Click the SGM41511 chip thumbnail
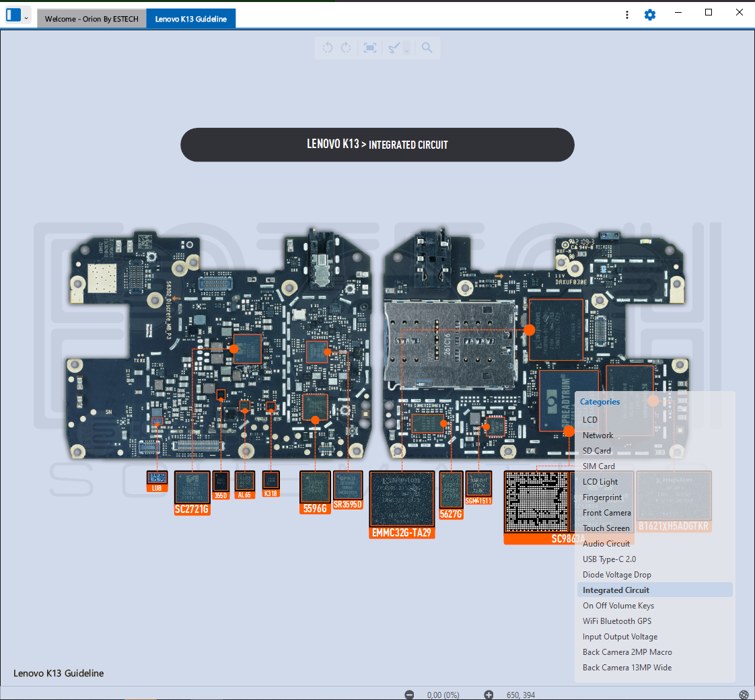 (x=478, y=488)
